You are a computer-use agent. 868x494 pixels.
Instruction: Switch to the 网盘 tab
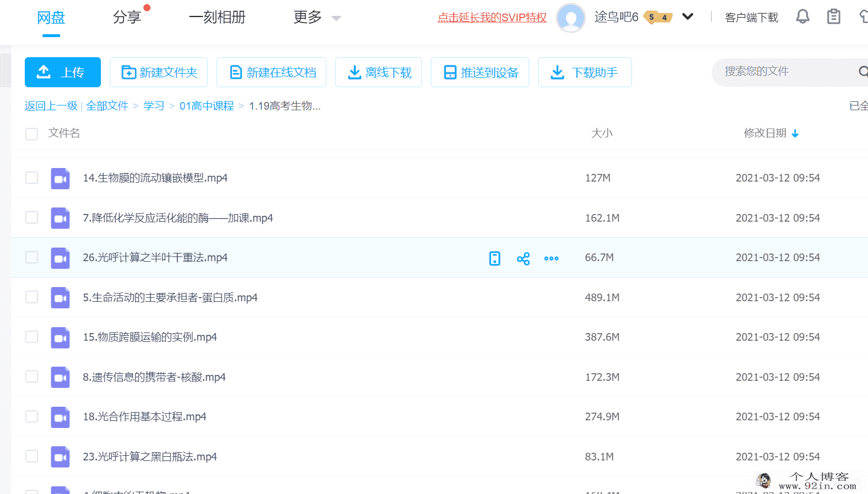pos(51,18)
